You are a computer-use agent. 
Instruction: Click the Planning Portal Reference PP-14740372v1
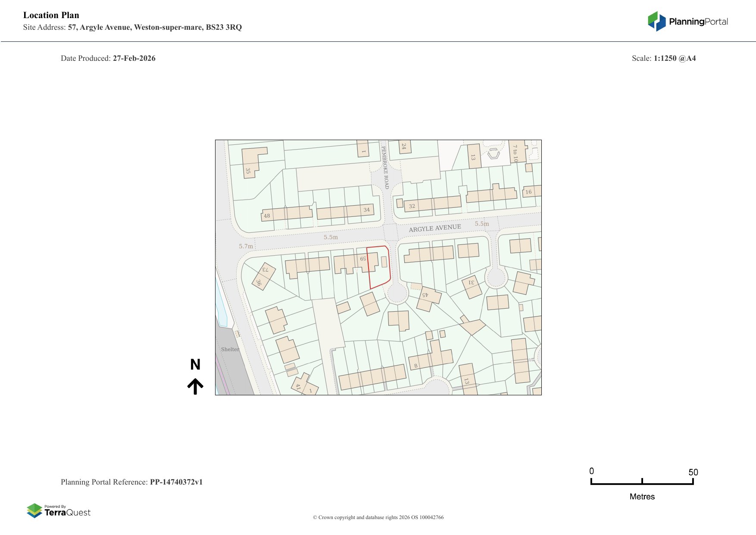click(131, 482)
